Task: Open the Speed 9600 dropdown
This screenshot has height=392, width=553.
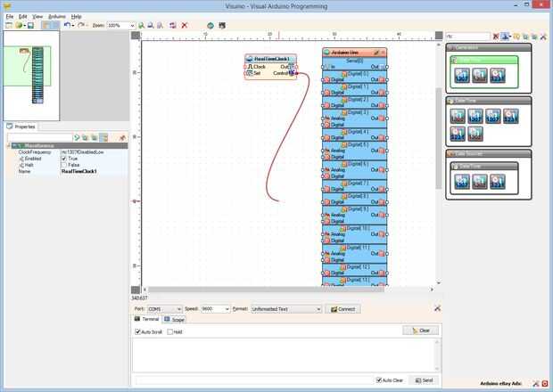Action: (227, 309)
